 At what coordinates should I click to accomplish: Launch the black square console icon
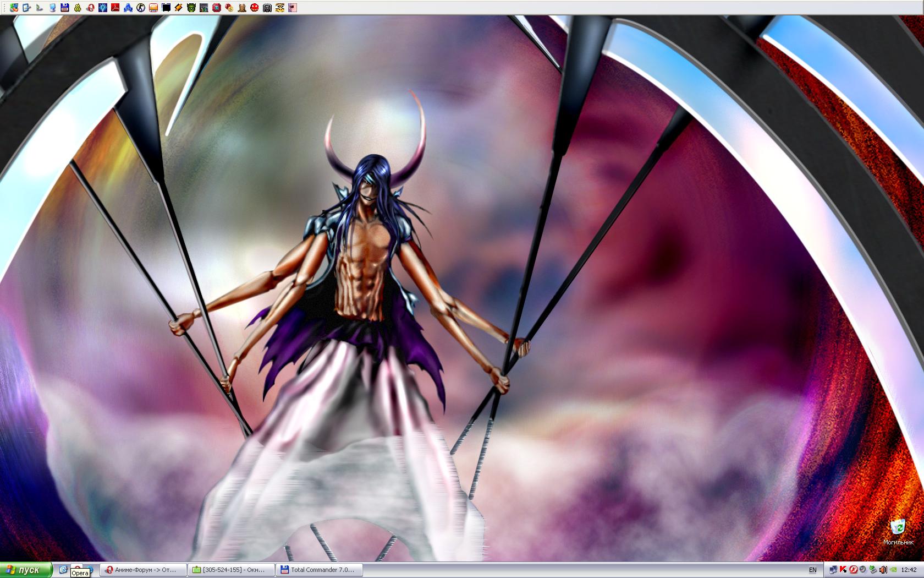[166, 8]
